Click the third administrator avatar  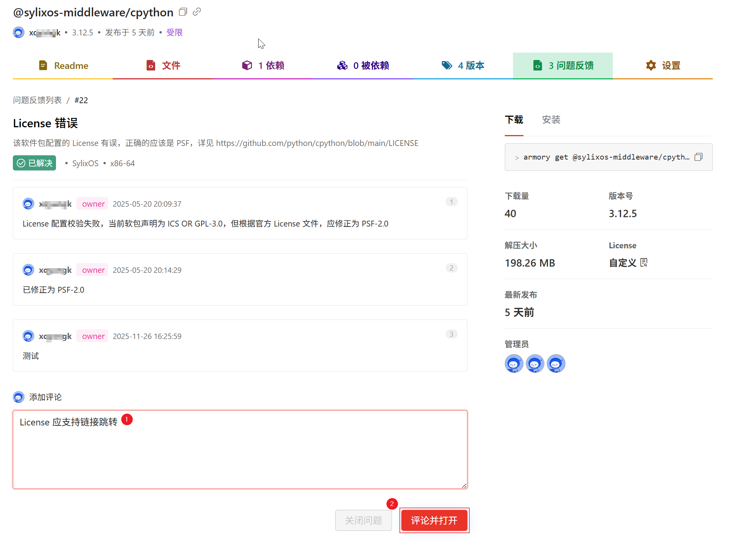[556, 364]
